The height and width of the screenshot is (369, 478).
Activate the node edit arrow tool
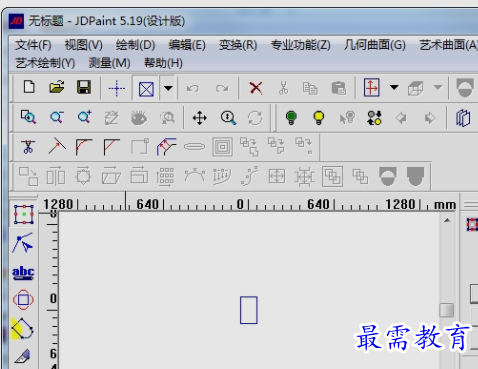click(x=23, y=243)
